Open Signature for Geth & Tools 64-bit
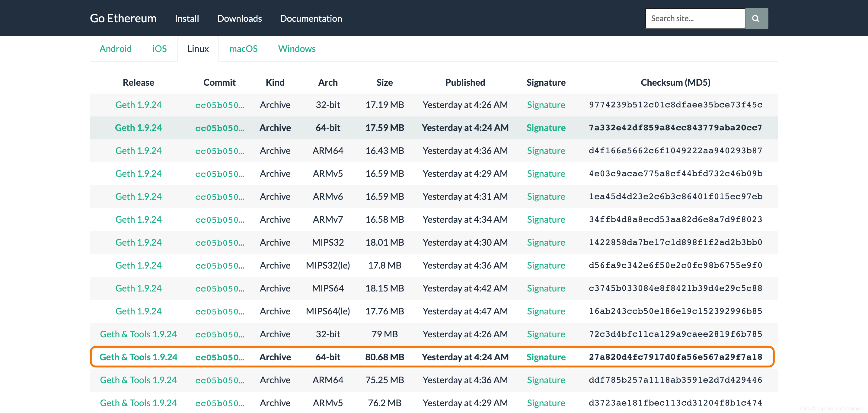This screenshot has height=414, width=868. tap(546, 357)
